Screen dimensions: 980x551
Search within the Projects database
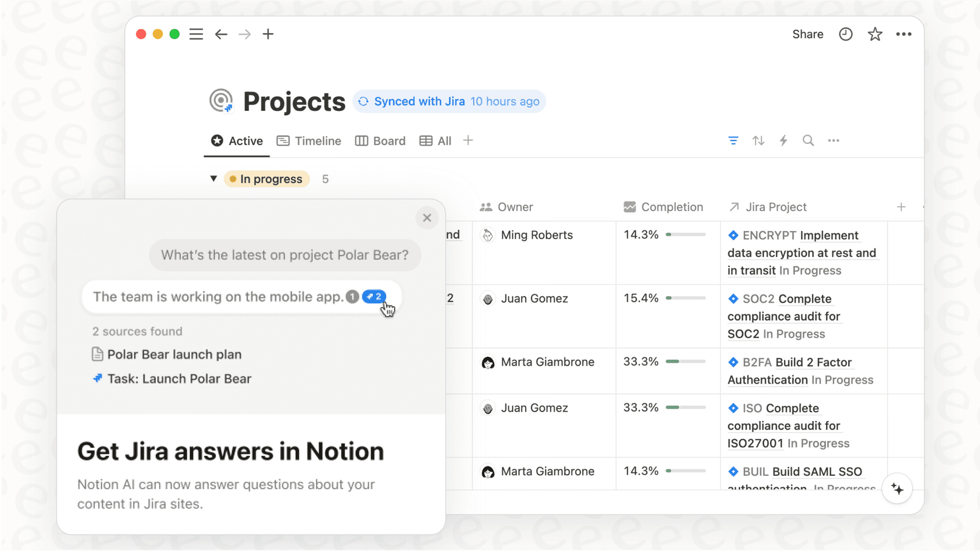point(808,141)
